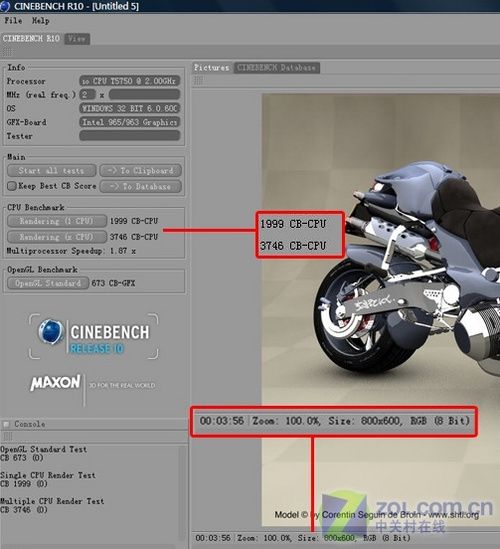500x549 pixels.
Task: Select the Pictures tab
Action: (x=212, y=68)
